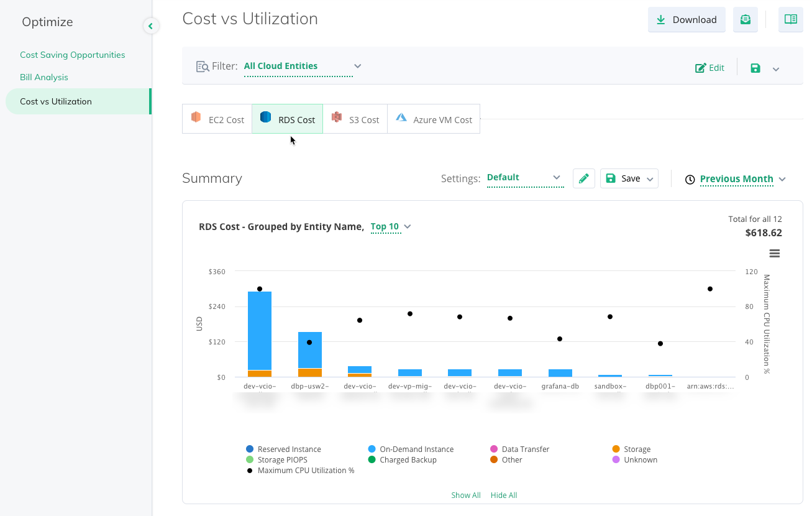Click the Edit filter link
The height and width of the screenshot is (516, 812).
coord(709,68)
